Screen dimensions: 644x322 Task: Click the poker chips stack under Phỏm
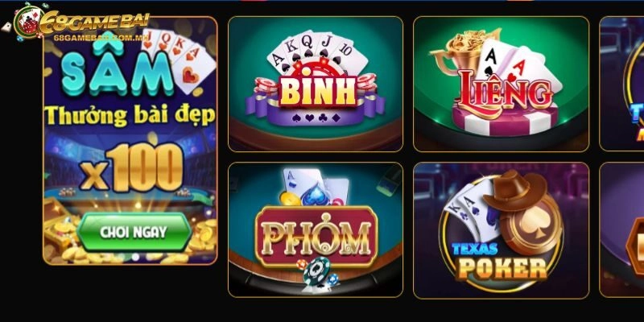[317, 273]
